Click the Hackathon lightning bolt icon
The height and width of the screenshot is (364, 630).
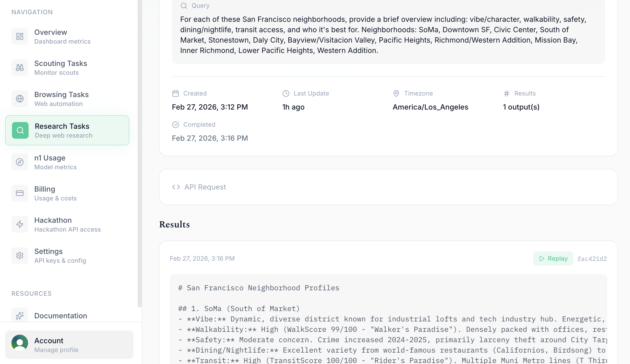point(20,224)
